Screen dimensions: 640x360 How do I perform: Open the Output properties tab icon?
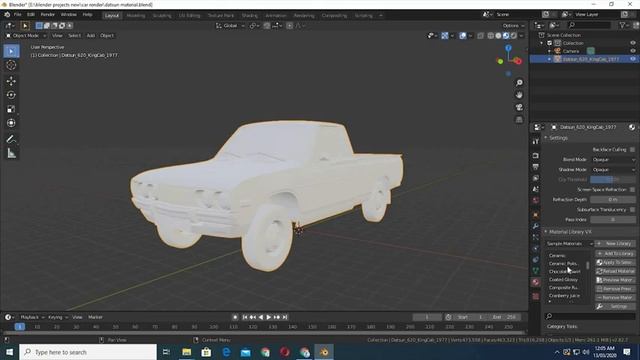click(536, 167)
